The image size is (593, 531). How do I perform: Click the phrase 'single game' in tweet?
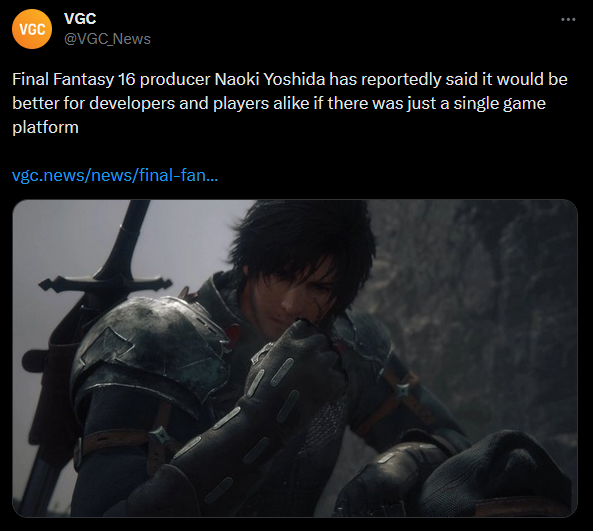point(499,104)
